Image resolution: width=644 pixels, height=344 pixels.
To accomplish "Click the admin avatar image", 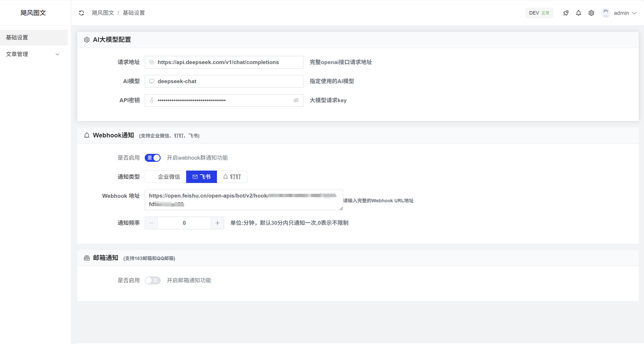I will [x=606, y=13].
